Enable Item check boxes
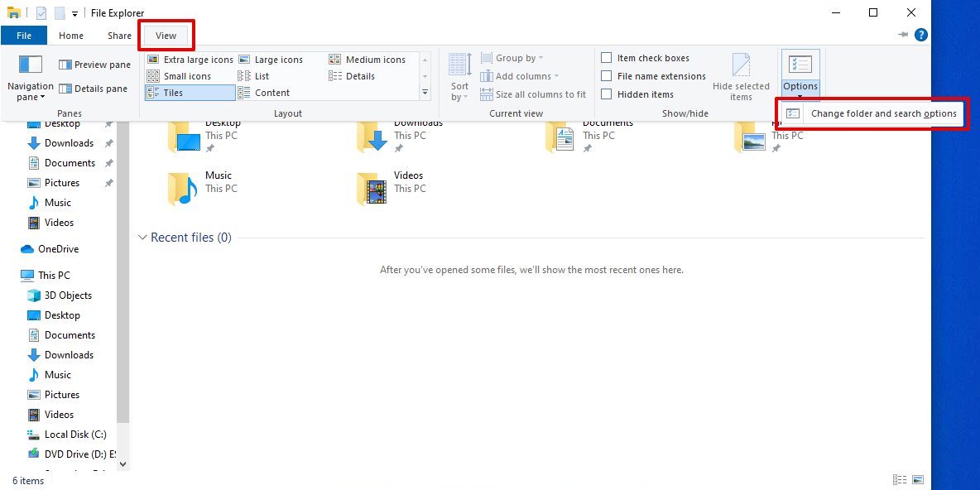The width and height of the screenshot is (980, 490). (607, 57)
